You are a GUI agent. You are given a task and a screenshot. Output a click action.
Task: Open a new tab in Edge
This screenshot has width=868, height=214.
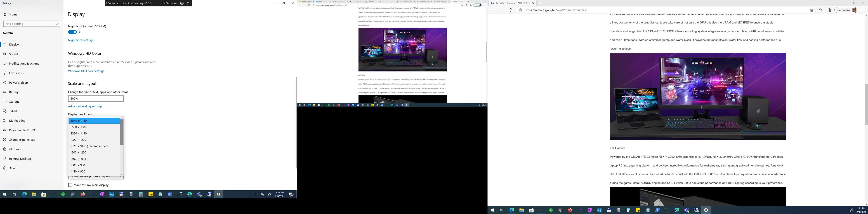pyautogui.click(x=540, y=3)
